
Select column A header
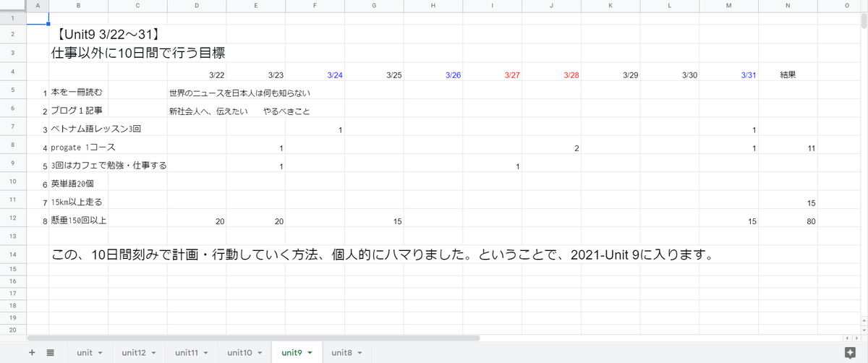click(38, 6)
